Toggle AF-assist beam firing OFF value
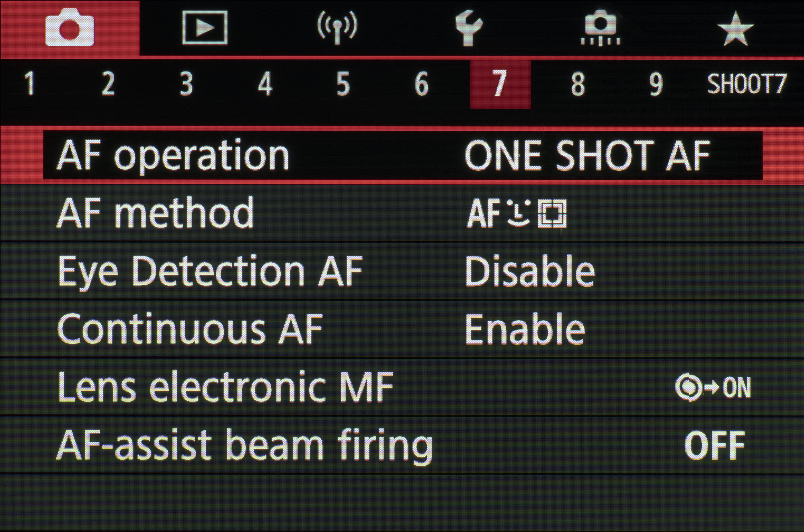804x532 pixels. 714,446
